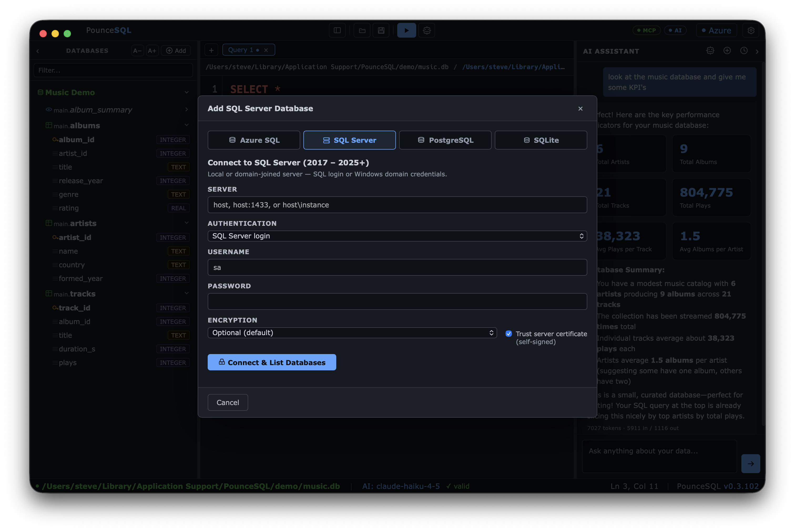795x532 pixels.
Task: Save query with the floppy disk icon
Action: pos(381,30)
